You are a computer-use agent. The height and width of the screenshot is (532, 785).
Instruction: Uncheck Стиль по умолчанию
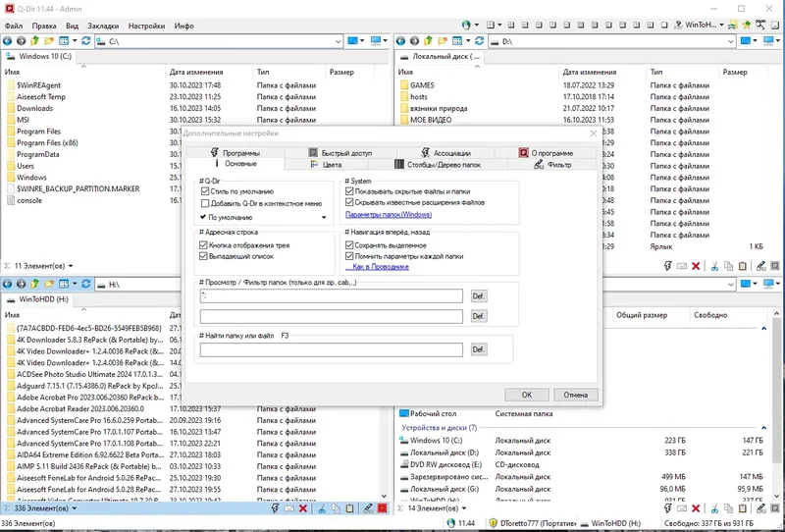[x=205, y=191]
